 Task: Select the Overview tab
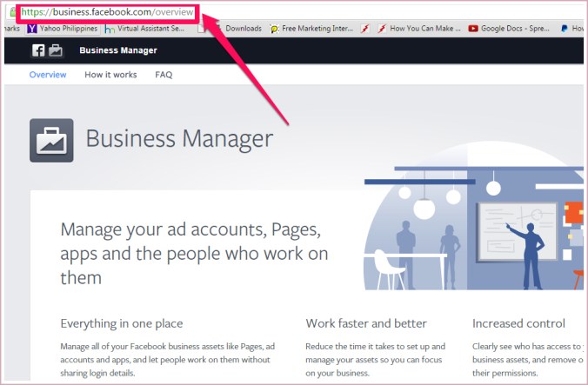coord(48,75)
